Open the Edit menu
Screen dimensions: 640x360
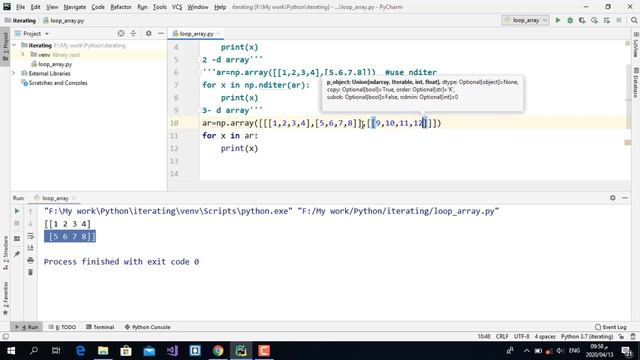(x=36, y=7)
